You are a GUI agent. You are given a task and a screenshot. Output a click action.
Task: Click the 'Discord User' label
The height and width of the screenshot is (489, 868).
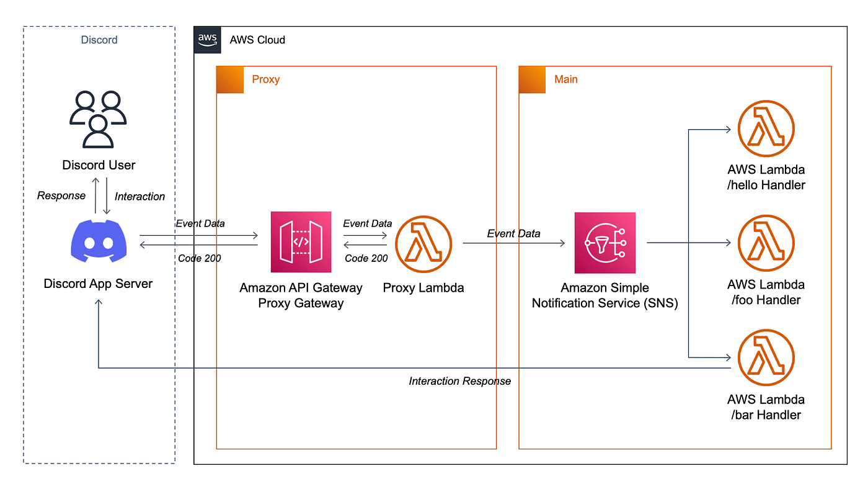(99, 165)
